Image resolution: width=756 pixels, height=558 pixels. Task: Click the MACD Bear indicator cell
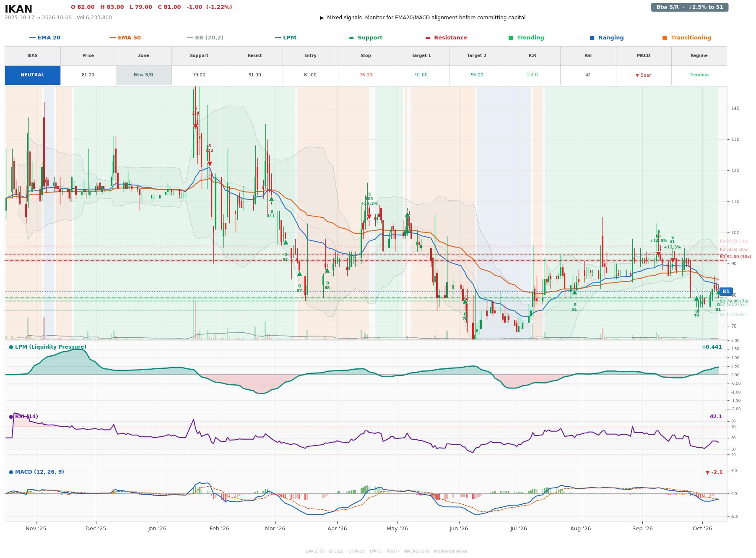pos(643,75)
